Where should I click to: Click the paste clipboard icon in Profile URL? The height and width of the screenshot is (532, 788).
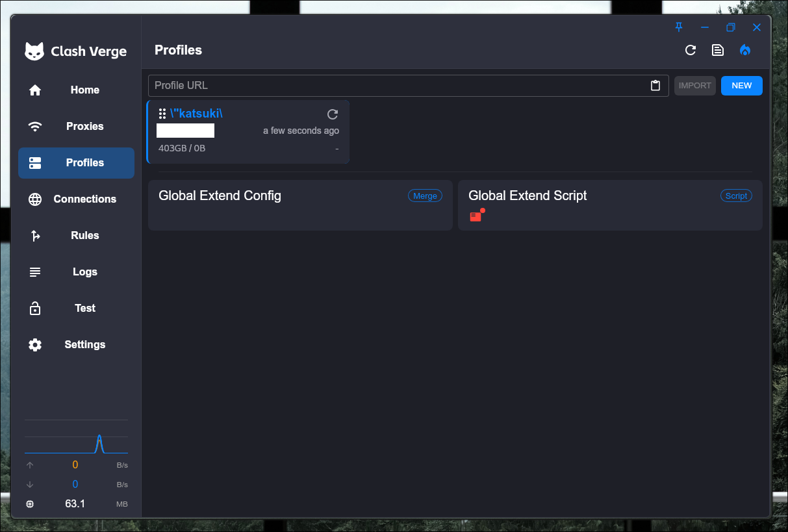tap(655, 86)
